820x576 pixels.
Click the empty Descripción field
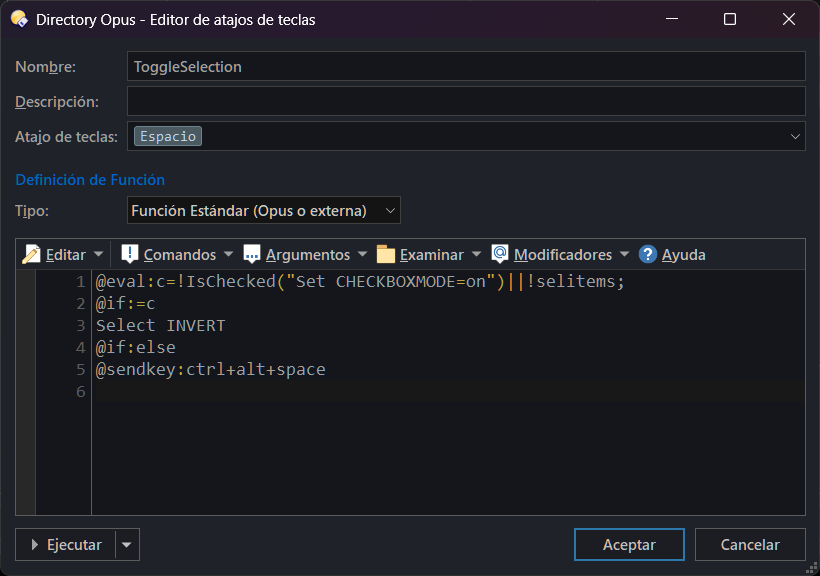pos(466,101)
